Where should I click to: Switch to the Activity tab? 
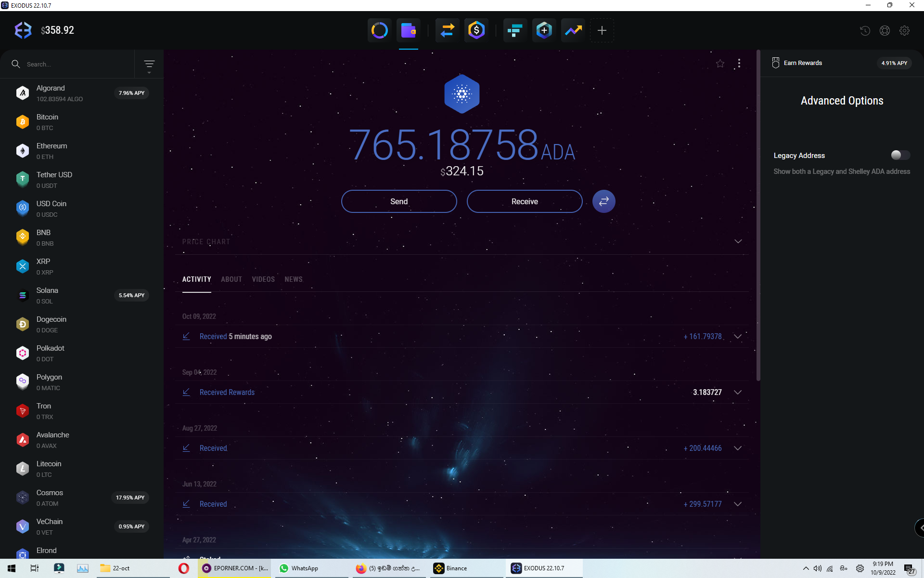[x=196, y=279]
